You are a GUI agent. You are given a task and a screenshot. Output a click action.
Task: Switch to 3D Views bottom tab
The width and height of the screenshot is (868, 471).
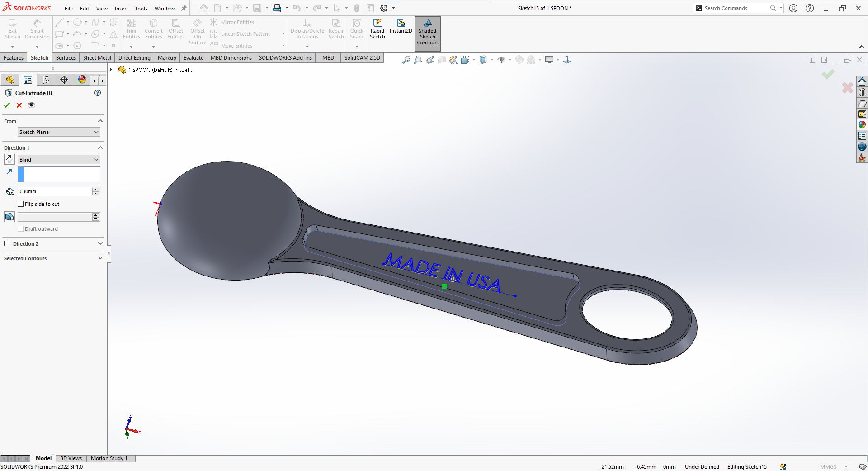point(71,458)
